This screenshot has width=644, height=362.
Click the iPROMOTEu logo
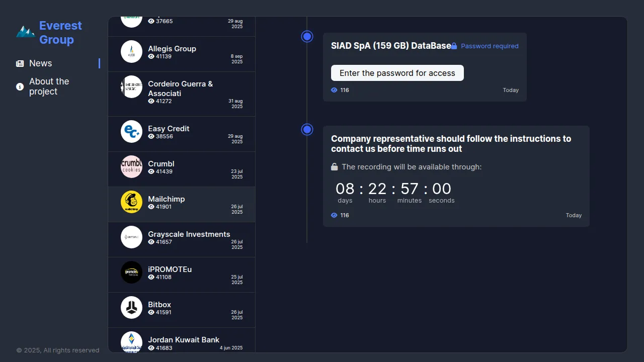pos(131,273)
